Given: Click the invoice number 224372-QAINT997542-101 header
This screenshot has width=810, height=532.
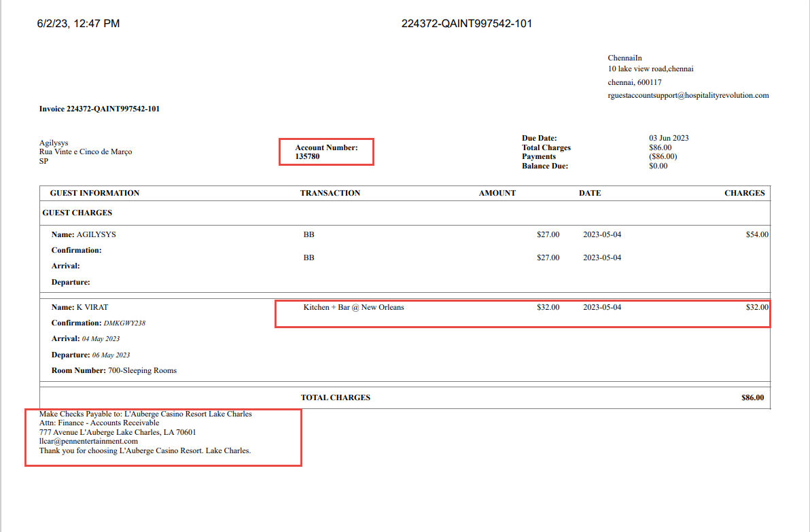Looking at the screenshot, I should point(465,23).
